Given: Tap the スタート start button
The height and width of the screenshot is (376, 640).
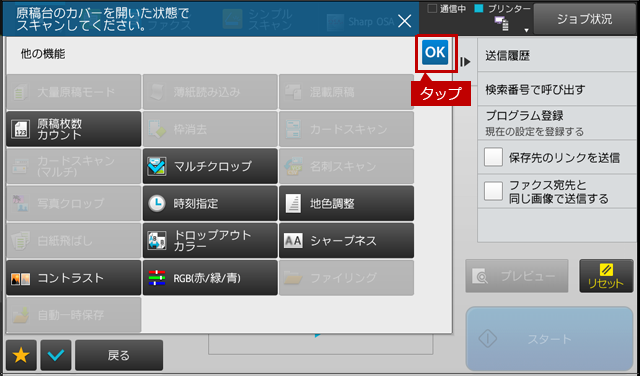Looking at the screenshot, I should pos(549,339).
